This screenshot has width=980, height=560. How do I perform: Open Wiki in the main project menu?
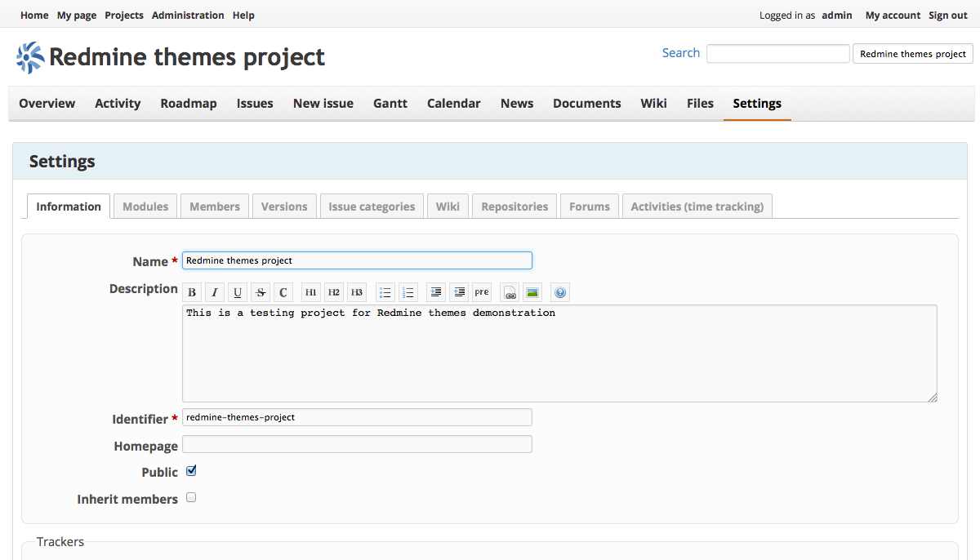653,104
